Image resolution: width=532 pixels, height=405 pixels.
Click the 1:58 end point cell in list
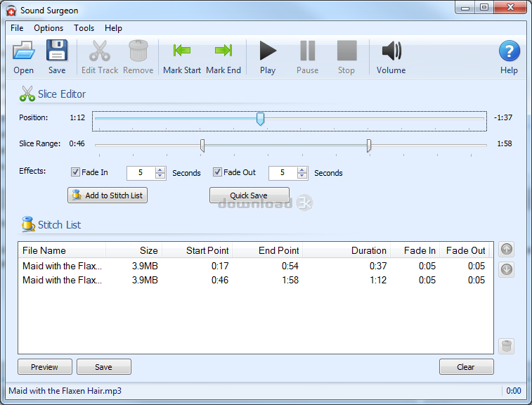point(290,280)
